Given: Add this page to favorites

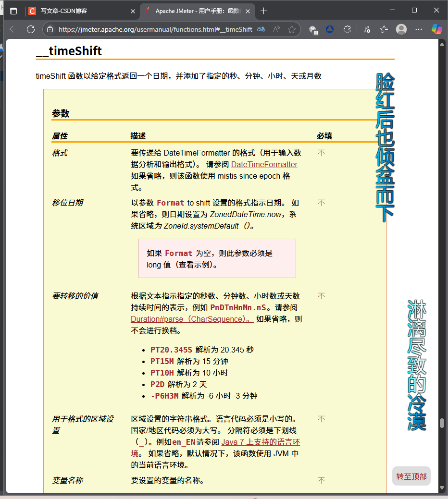Looking at the screenshot, I should [292, 29].
